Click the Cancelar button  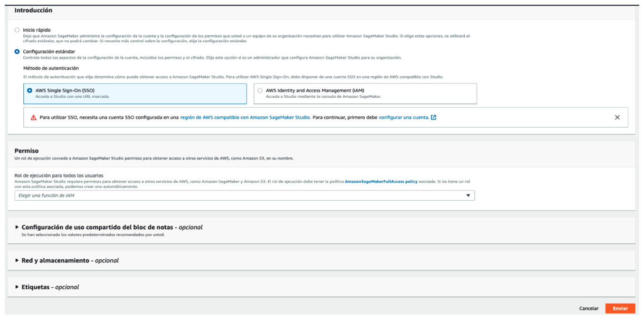tap(589, 309)
